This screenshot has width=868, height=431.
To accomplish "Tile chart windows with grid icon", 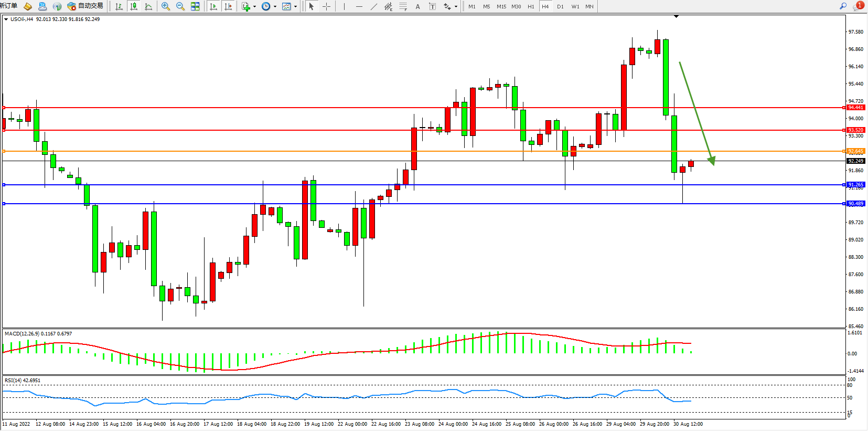I will (195, 6).
